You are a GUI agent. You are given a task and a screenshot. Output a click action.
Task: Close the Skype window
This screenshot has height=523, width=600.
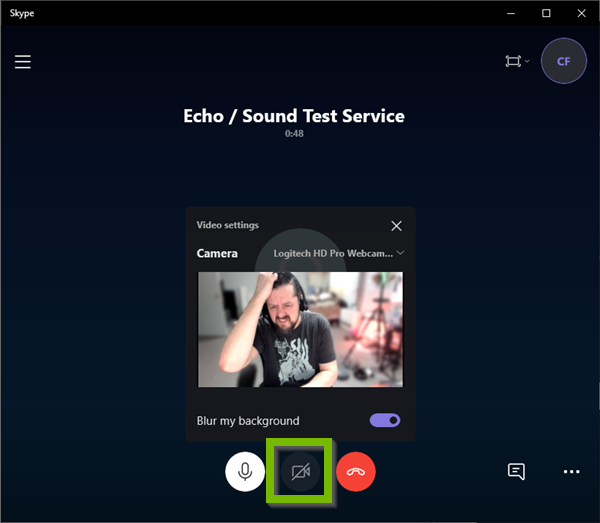pos(581,13)
